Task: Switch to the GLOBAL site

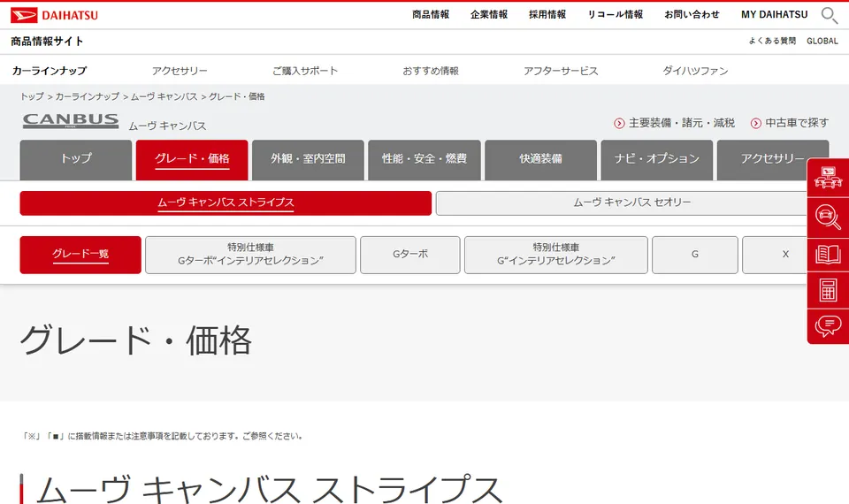Action: [822, 41]
